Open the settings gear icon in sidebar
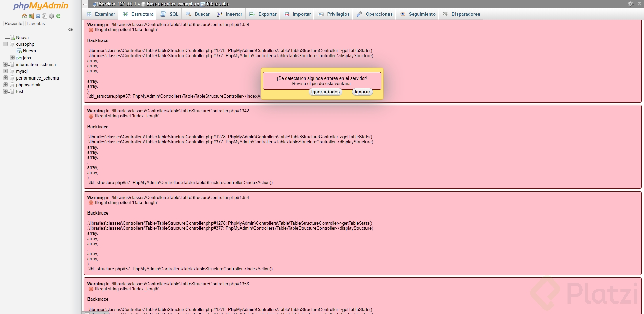 pyautogui.click(x=51, y=16)
